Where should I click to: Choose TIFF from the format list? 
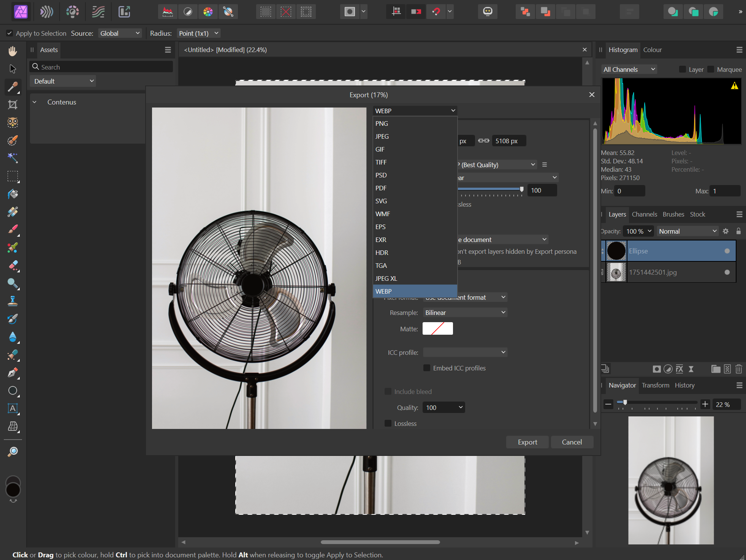[x=415, y=162]
